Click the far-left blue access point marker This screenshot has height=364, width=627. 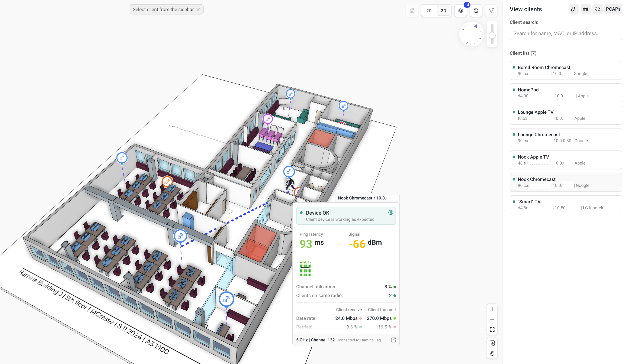pyautogui.click(x=122, y=158)
